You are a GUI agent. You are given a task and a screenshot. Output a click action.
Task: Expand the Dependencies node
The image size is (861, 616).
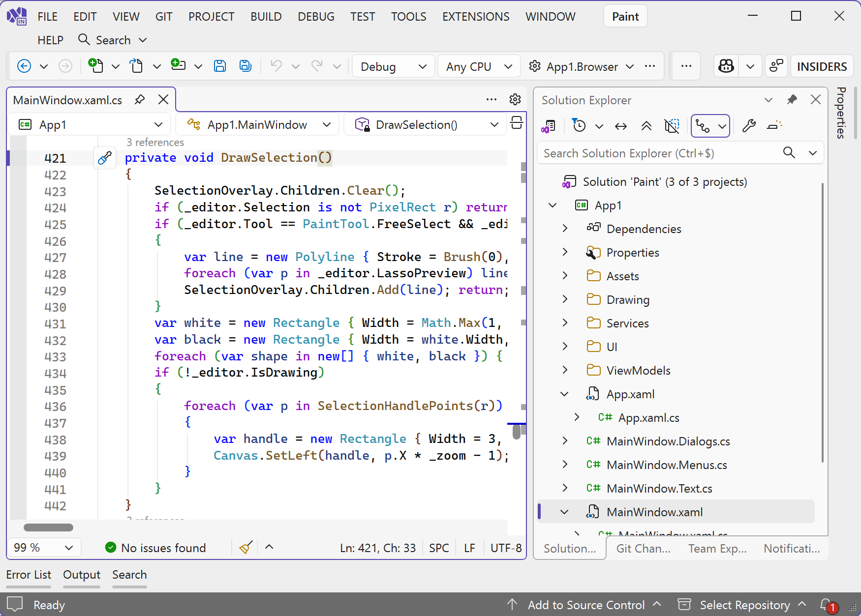[x=565, y=229]
